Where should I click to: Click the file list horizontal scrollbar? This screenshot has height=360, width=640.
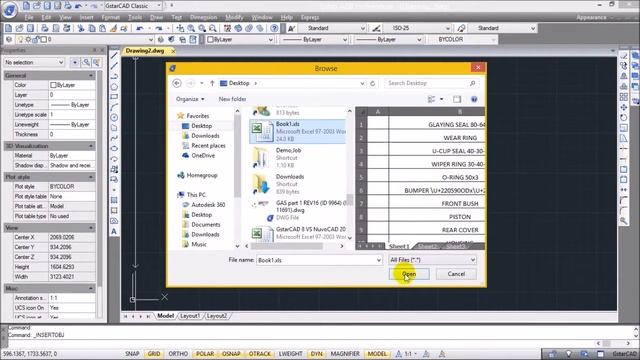point(287,246)
